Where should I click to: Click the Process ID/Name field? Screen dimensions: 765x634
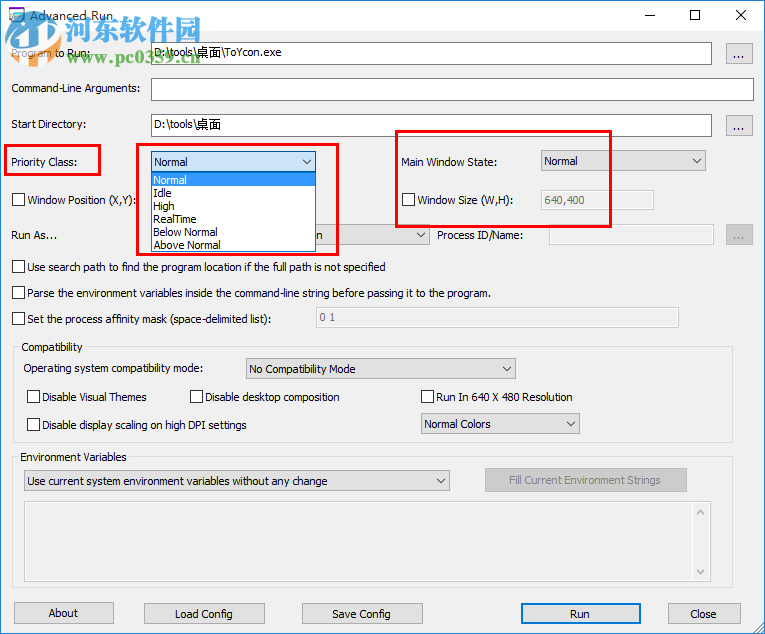click(631, 235)
